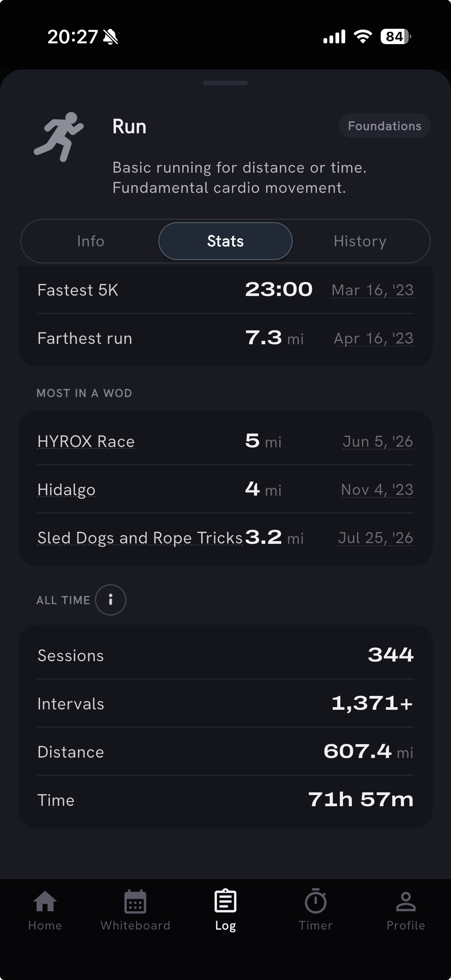This screenshot has width=451, height=980.
Task: Tap the sheet drag handle at top
Action: [x=225, y=83]
